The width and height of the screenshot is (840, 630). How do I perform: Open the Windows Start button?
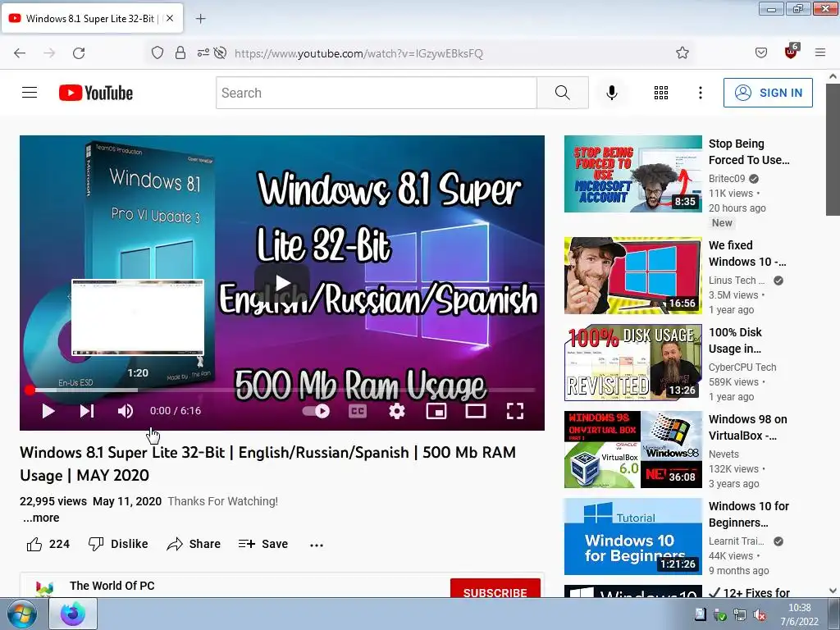pos(22,614)
